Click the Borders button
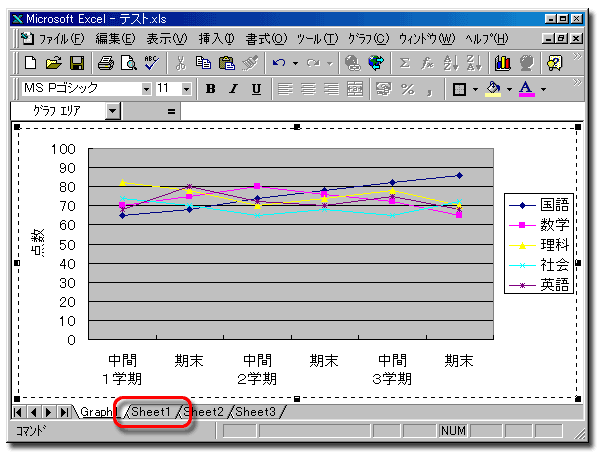This screenshot has height=456, width=600. click(460, 90)
